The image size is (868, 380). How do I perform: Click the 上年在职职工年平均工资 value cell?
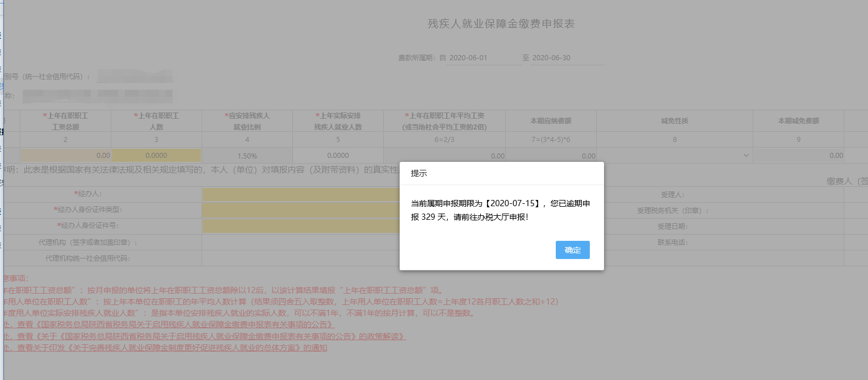(x=444, y=156)
